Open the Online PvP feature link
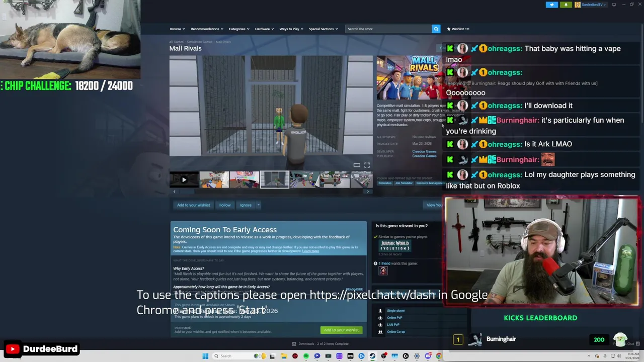 coord(394,318)
